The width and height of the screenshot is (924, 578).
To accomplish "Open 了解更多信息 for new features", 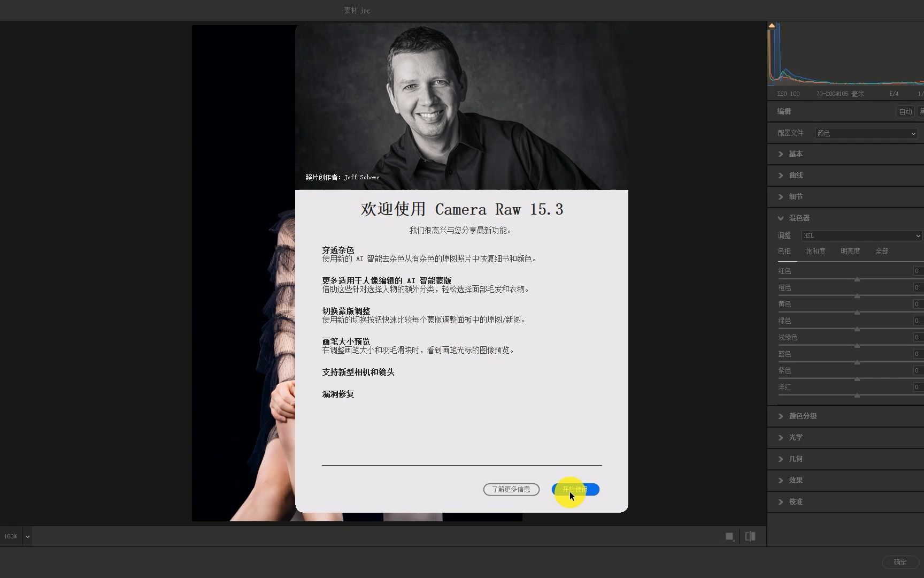I will pos(511,489).
